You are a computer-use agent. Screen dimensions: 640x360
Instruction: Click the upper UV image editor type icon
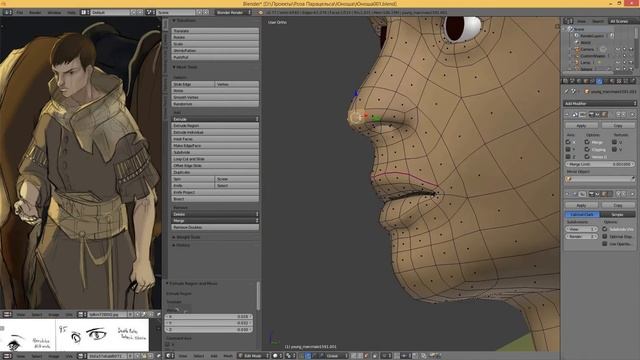7,314
